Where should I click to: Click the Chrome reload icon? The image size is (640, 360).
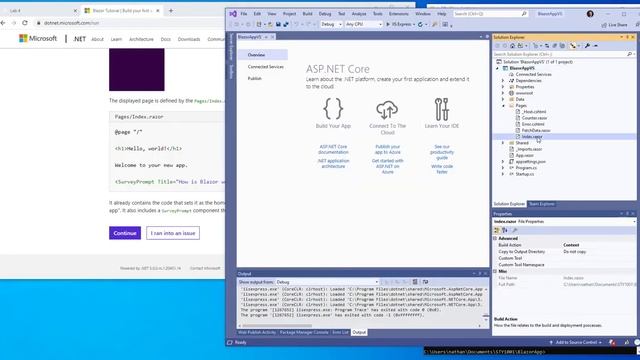tap(25, 23)
